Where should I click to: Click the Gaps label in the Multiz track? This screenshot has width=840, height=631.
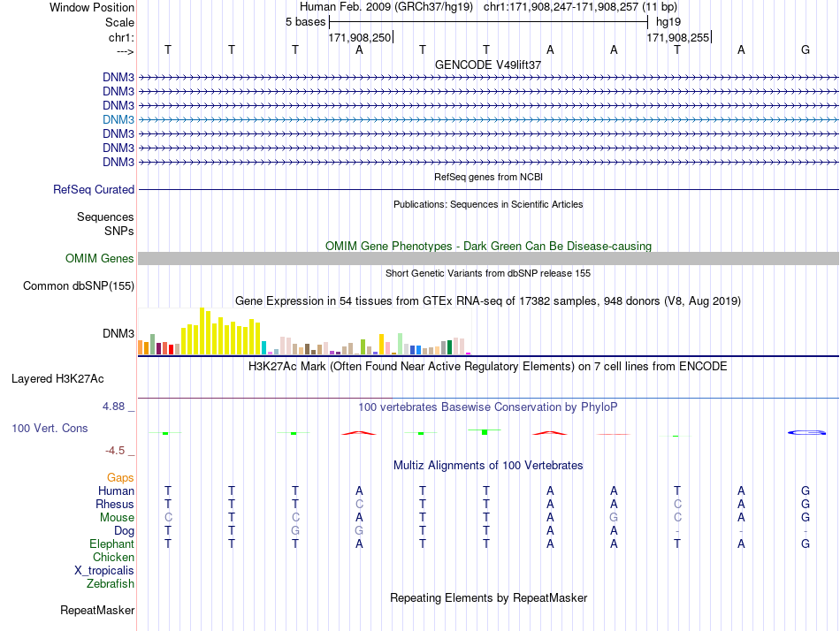[120, 478]
